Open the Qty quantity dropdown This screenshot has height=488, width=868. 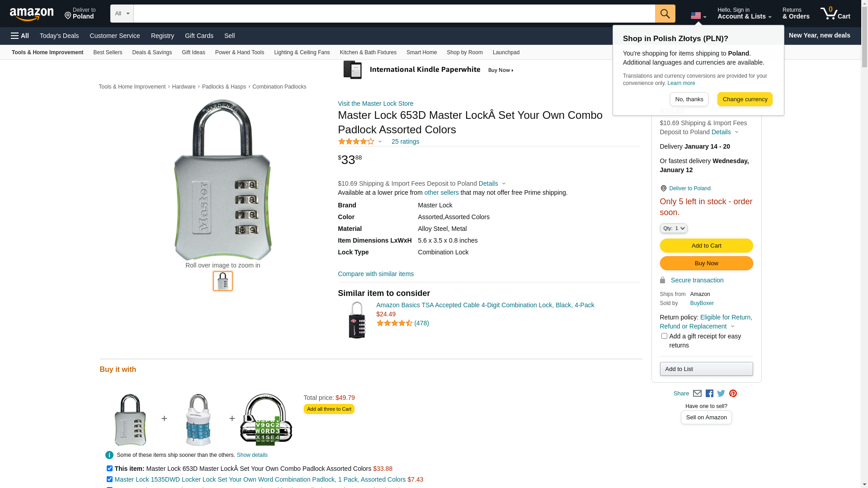click(674, 228)
